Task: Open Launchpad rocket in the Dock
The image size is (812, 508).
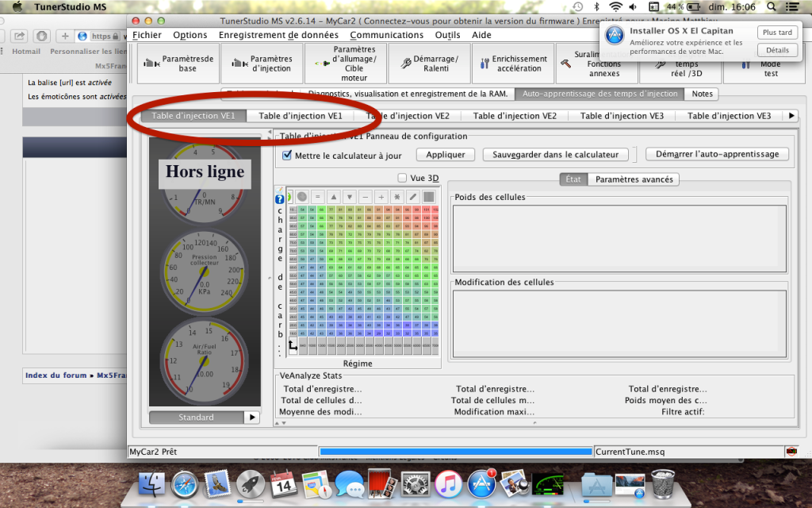Action: (x=251, y=484)
